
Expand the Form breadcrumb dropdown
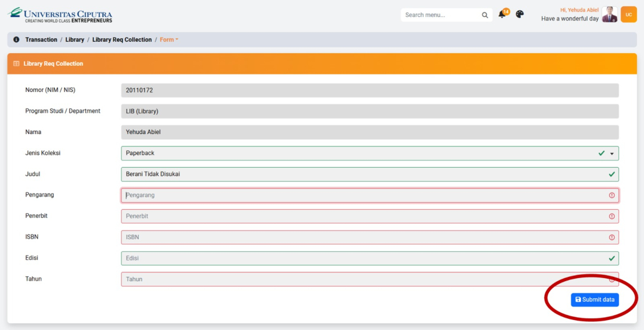(x=169, y=39)
